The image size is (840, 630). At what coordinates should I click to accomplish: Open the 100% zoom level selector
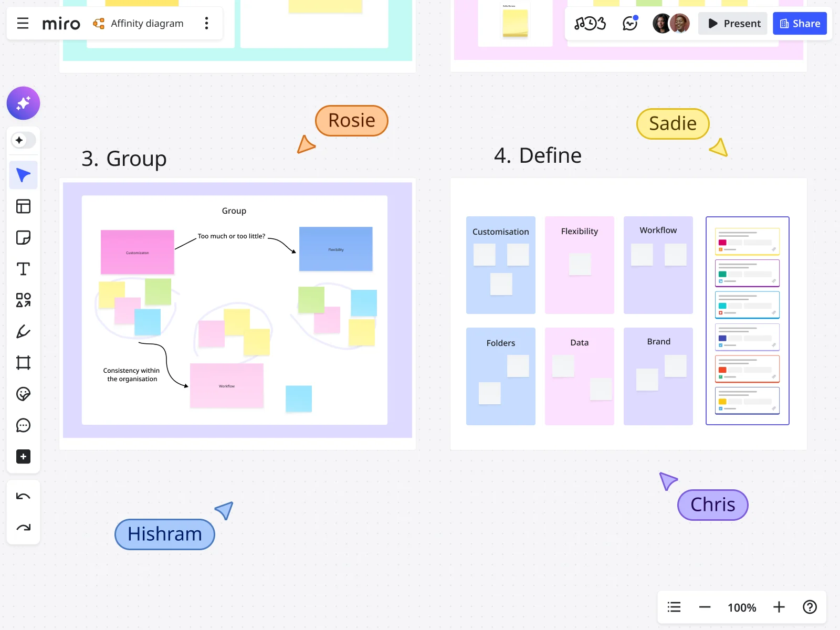pos(741,607)
